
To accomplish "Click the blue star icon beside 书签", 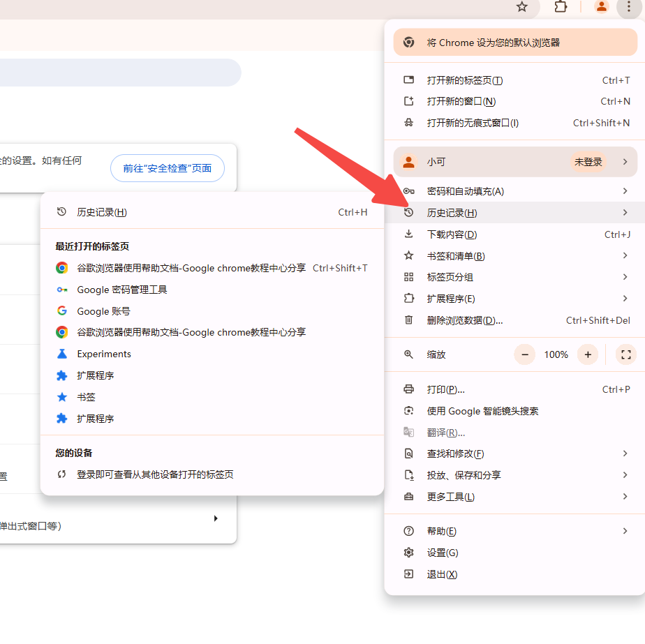I will coord(61,397).
